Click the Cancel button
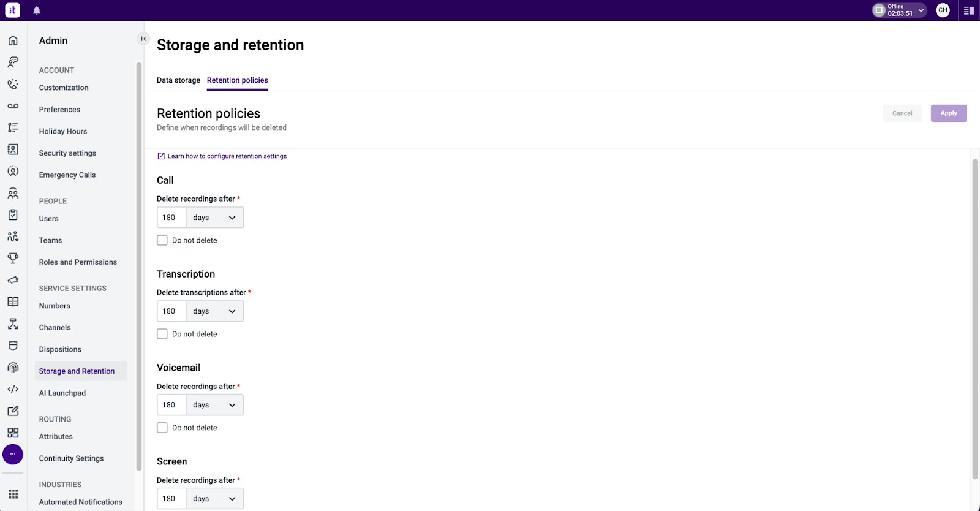 click(x=902, y=113)
